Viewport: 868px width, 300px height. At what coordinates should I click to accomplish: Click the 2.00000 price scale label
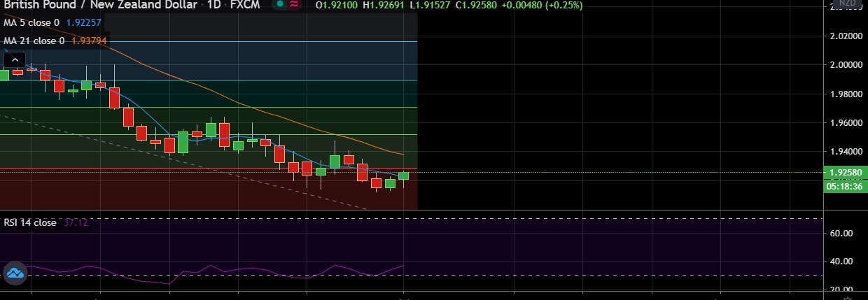pos(845,64)
